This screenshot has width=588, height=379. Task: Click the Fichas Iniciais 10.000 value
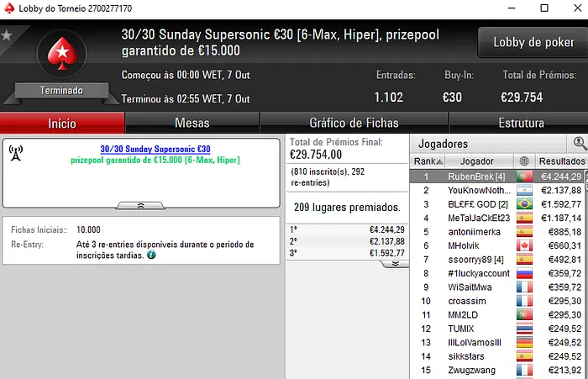[x=88, y=229]
